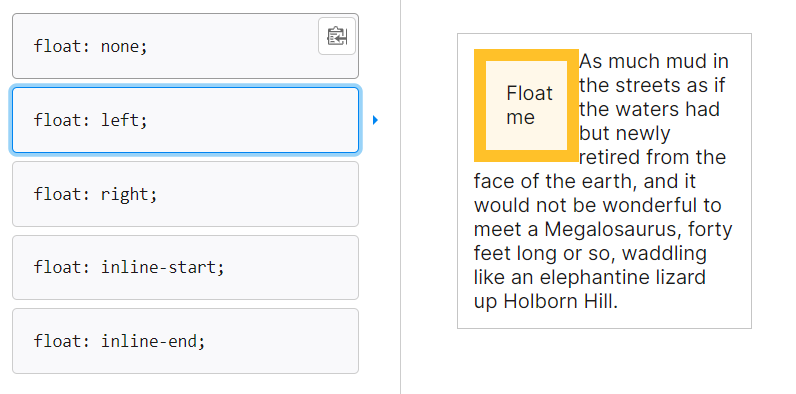Click the vertical divider between the panels
The width and height of the screenshot is (796, 394).
(400, 197)
